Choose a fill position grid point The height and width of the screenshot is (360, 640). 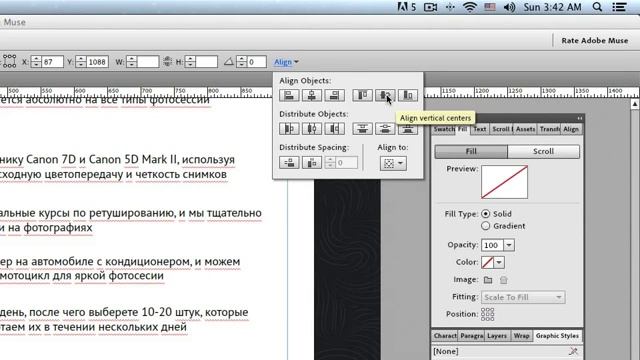coord(488,314)
